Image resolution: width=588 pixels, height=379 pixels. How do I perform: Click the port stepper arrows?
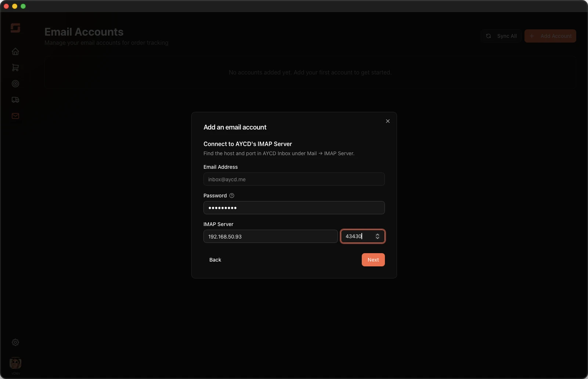coord(378,236)
